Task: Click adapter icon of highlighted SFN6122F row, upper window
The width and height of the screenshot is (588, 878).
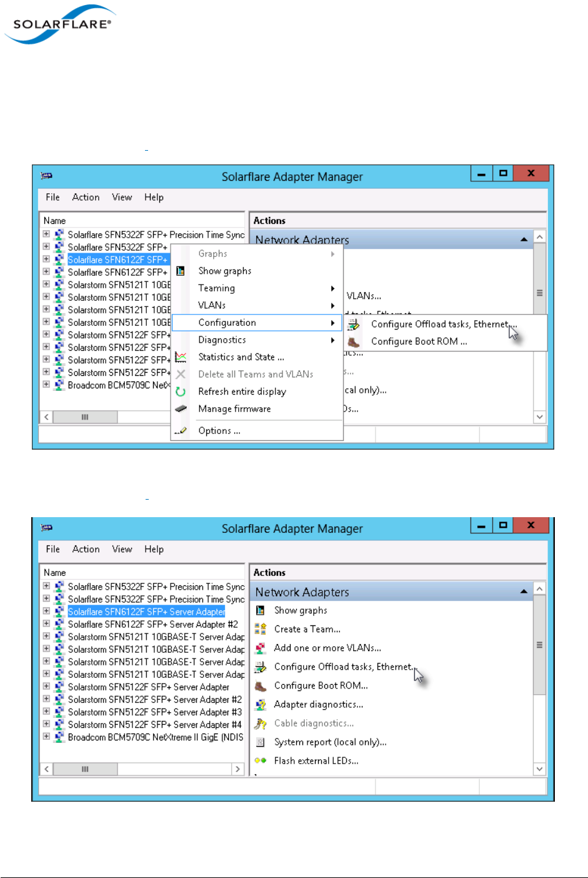Action: click(59, 260)
